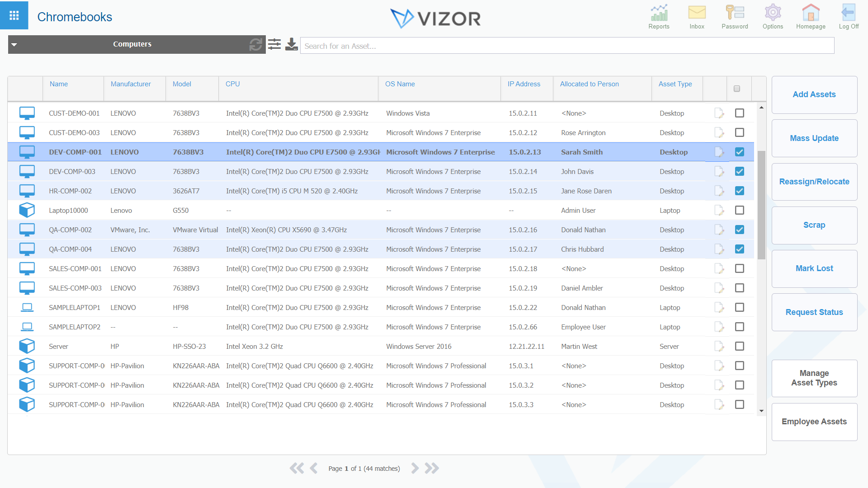
Task: Open the document icon for SALES-COMP-001
Action: coord(719,268)
